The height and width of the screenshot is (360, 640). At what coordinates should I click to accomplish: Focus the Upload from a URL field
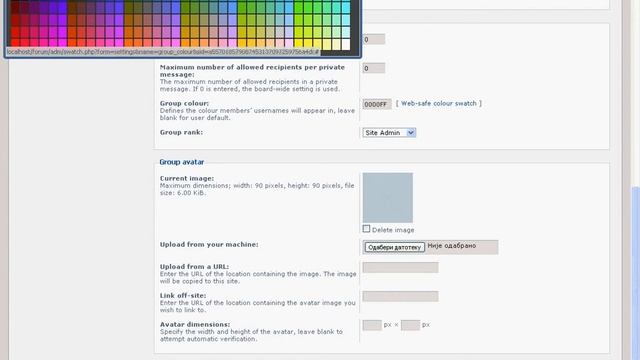point(400,267)
